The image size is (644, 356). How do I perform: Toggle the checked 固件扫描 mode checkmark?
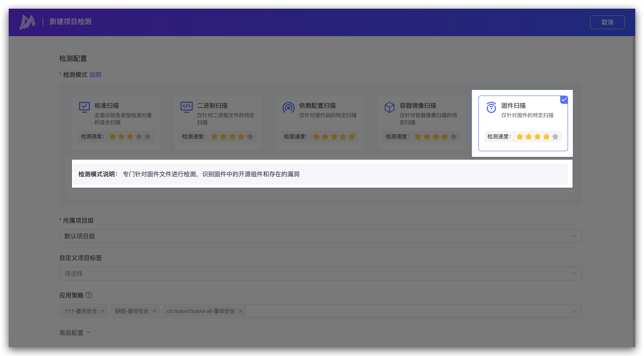[564, 100]
